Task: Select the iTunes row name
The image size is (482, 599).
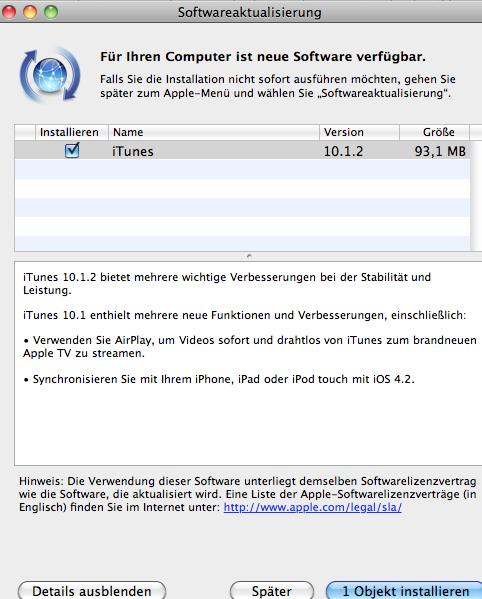Action: tap(133, 152)
